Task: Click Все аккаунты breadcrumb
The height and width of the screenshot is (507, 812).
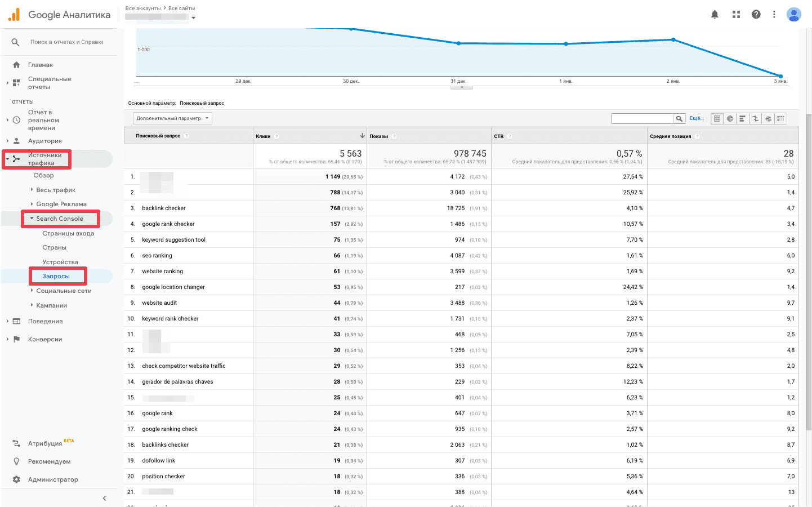Action: 143,8
